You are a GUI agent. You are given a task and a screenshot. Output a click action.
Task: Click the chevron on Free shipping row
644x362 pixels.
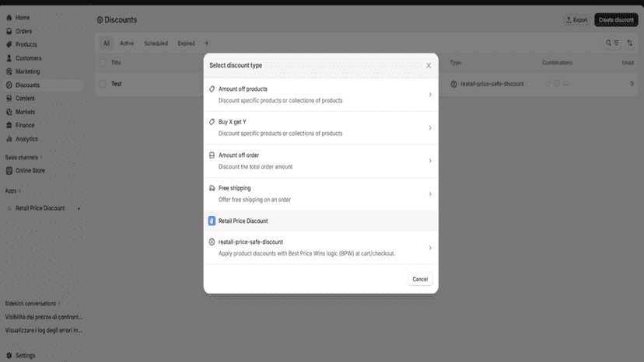coord(430,193)
